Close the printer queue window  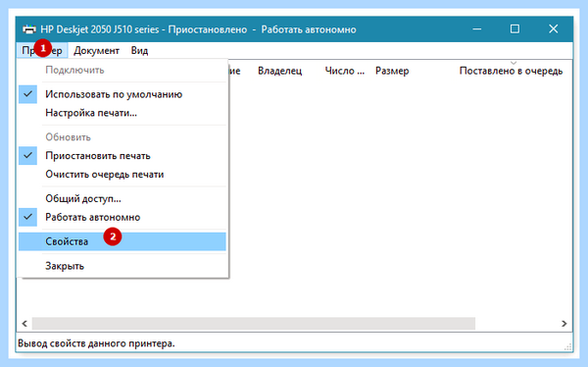point(553,28)
